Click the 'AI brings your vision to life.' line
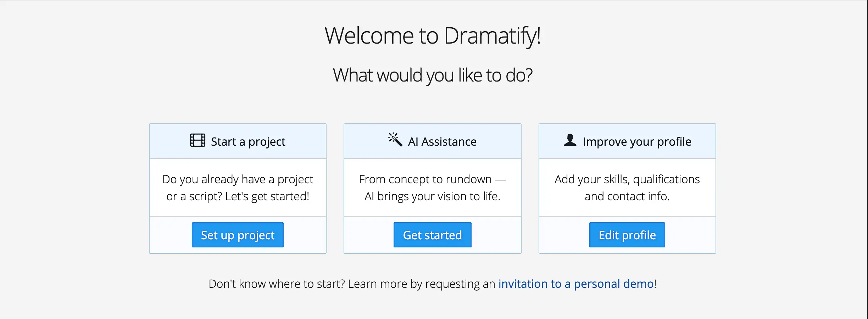868x319 pixels. tap(432, 196)
